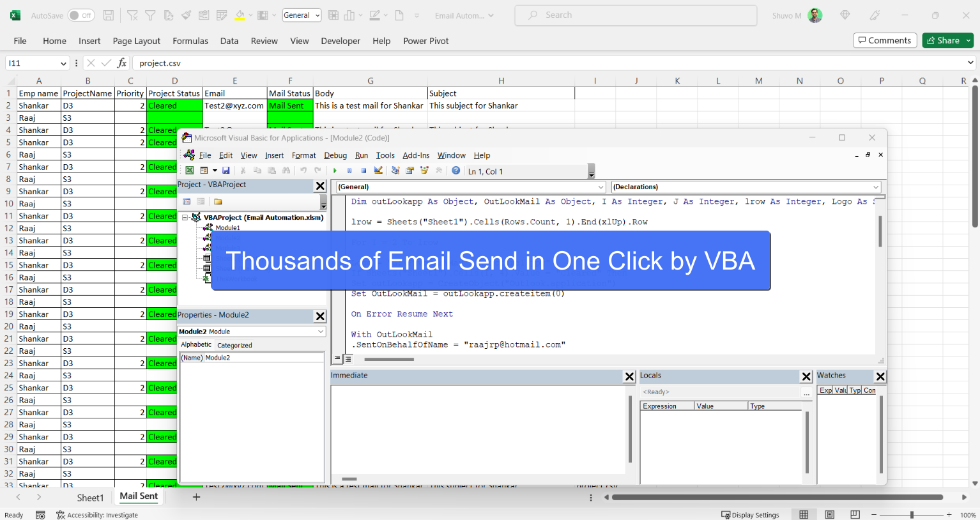
Task: Toggle the AutoSave switch
Action: (81, 15)
